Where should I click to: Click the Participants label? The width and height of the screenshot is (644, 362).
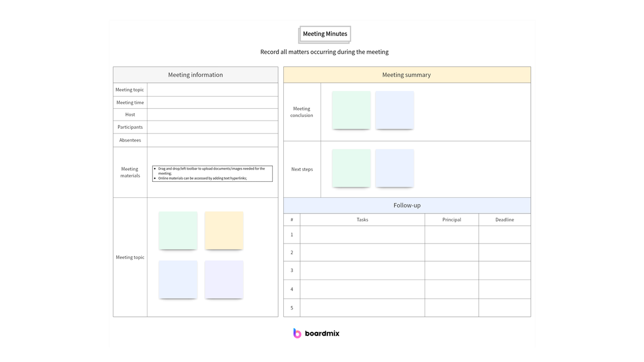click(x=130, y=127)
